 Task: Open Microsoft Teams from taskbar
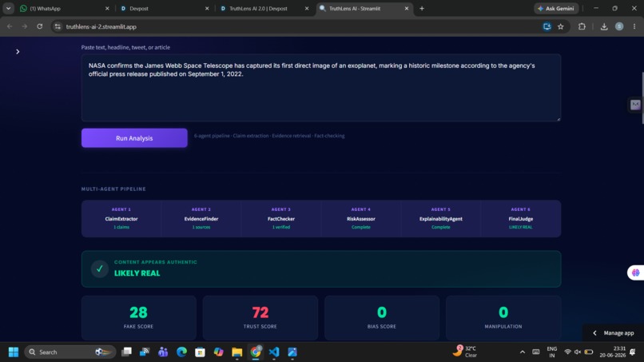click(x=163, y=352)
